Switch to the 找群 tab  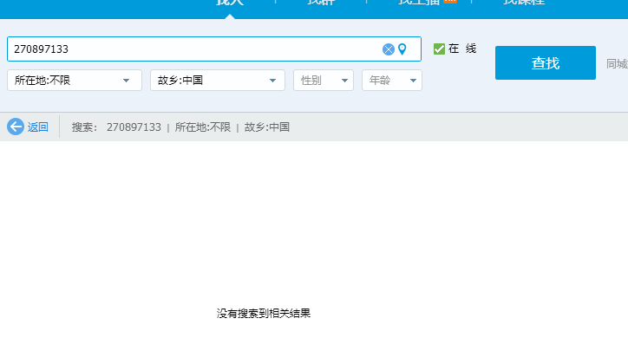pyautogui.click(x=320, y=3)
